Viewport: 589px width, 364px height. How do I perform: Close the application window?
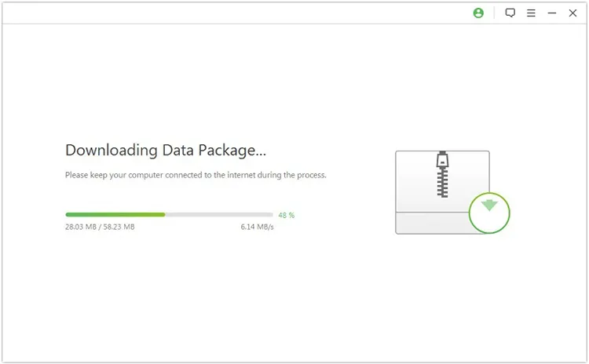click(573, 13)
